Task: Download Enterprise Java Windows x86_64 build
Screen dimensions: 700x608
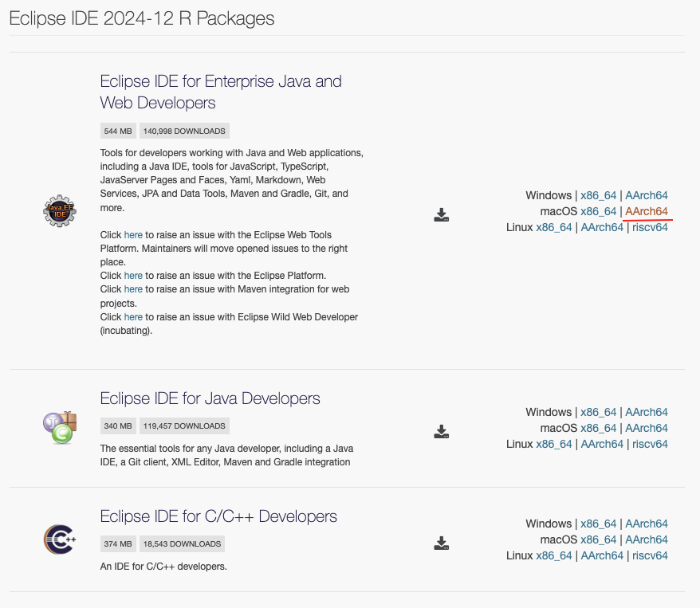Action: coord(598,195)
